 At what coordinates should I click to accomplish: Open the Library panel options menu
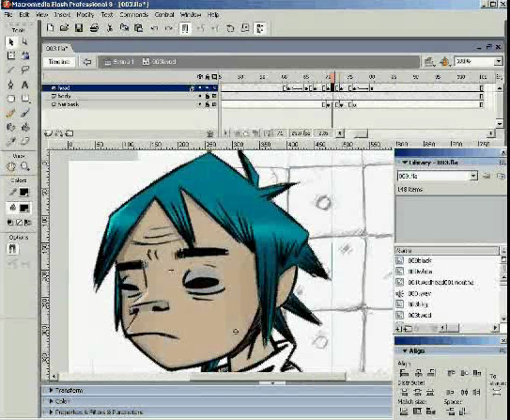[502, 162]
